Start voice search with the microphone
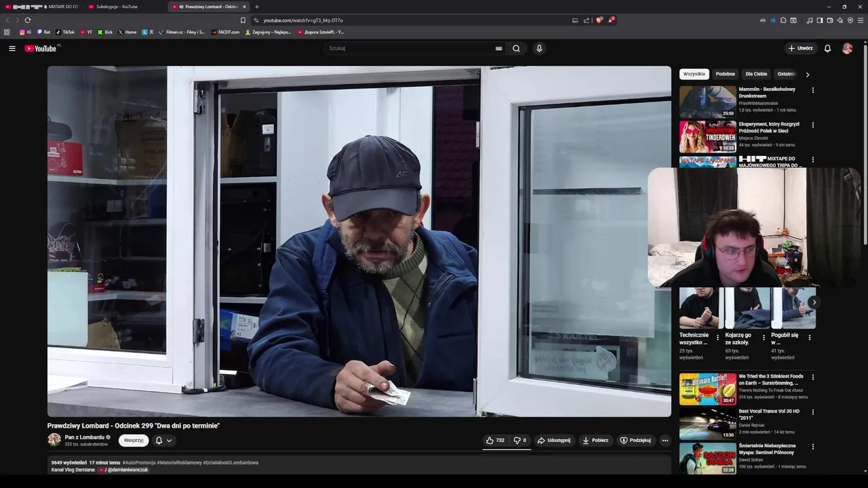868x488 pixels. 539,48
